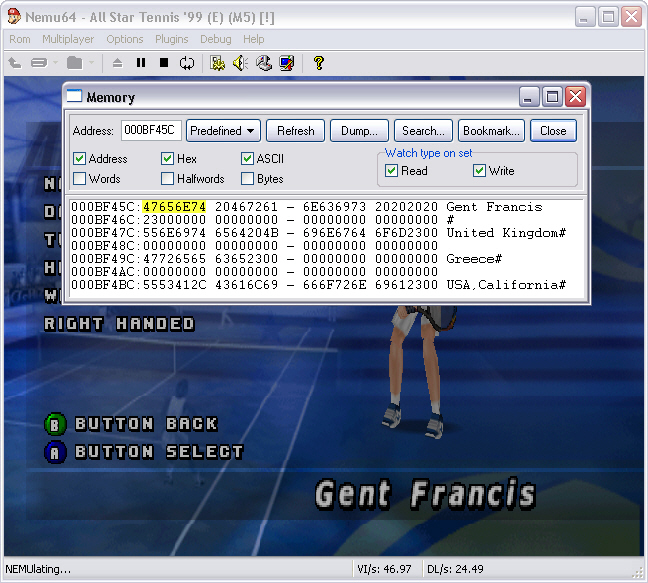Click the green B button back icon

(x=55, y=424)
